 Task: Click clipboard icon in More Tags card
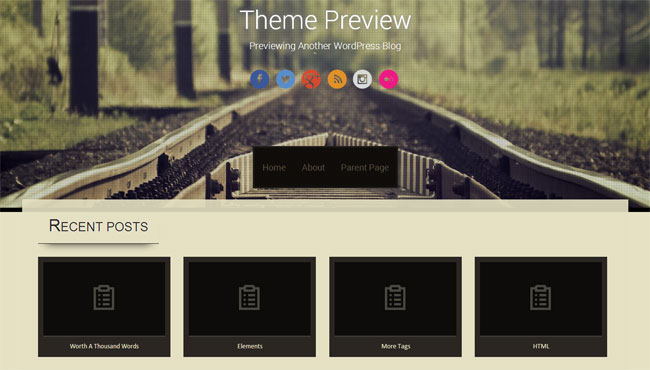coord(395,297)
